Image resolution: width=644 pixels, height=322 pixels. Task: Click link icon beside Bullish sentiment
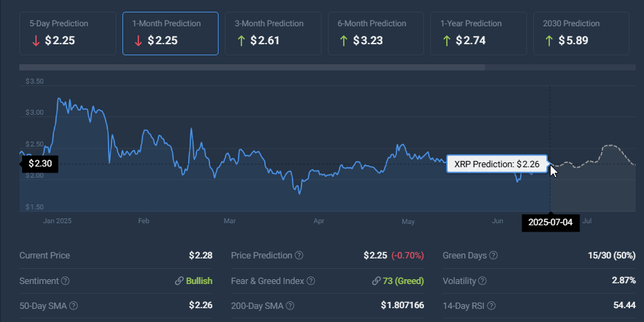click(179, 281)
